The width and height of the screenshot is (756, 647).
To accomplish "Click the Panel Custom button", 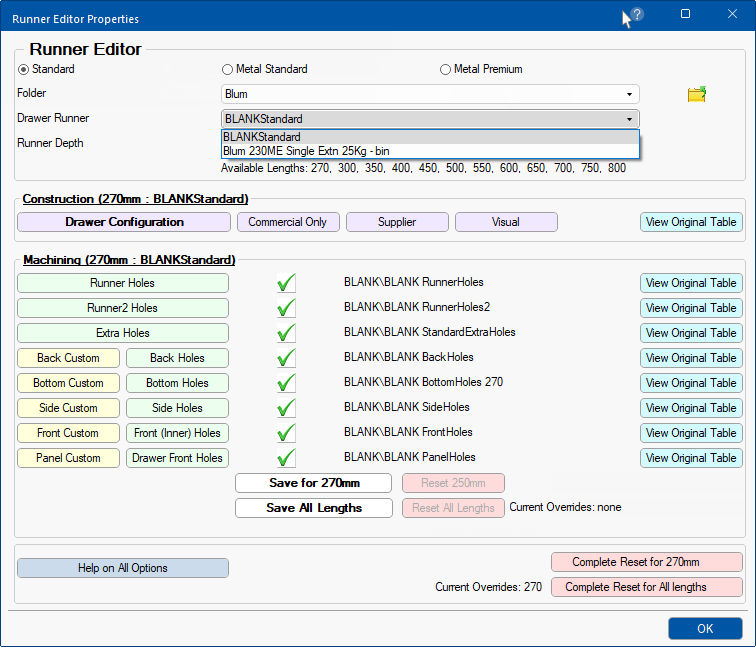I will 68,458.
